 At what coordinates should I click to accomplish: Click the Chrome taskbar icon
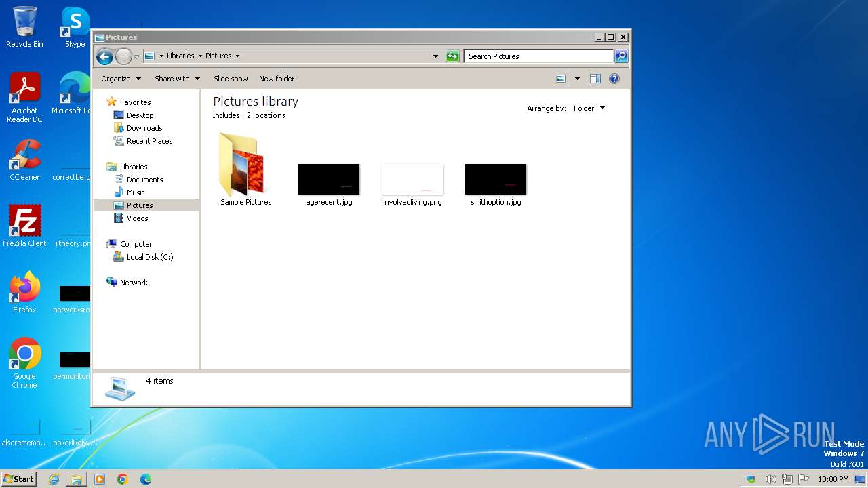click(123, 479)
